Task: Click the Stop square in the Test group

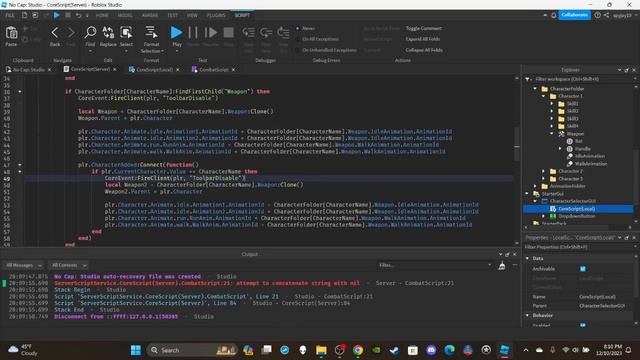Action: [x=229, y=33]
